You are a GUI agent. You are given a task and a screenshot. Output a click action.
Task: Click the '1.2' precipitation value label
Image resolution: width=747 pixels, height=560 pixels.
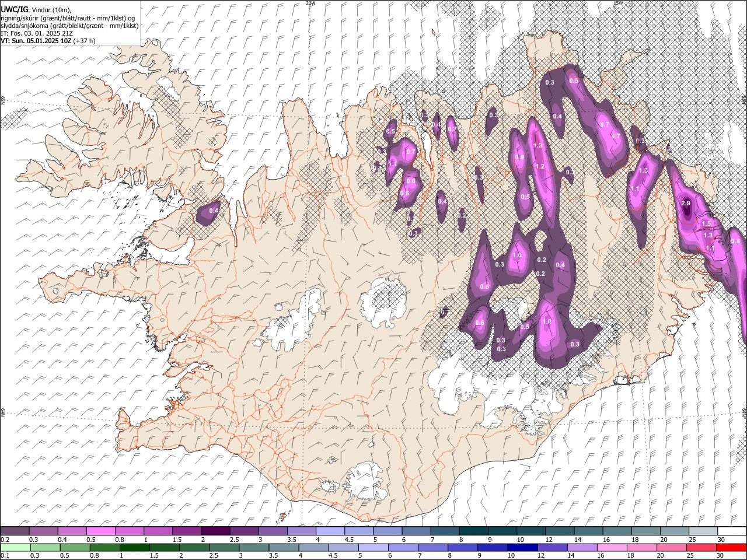pyautogui.click(x=540, y=167)
